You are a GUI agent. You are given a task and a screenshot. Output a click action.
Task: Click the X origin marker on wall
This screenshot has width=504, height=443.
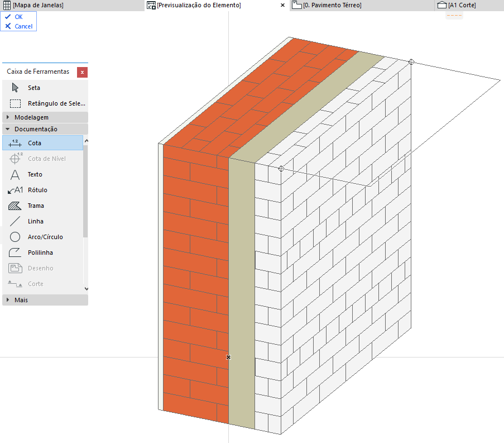pyautogui.click(x=228, y=357)
